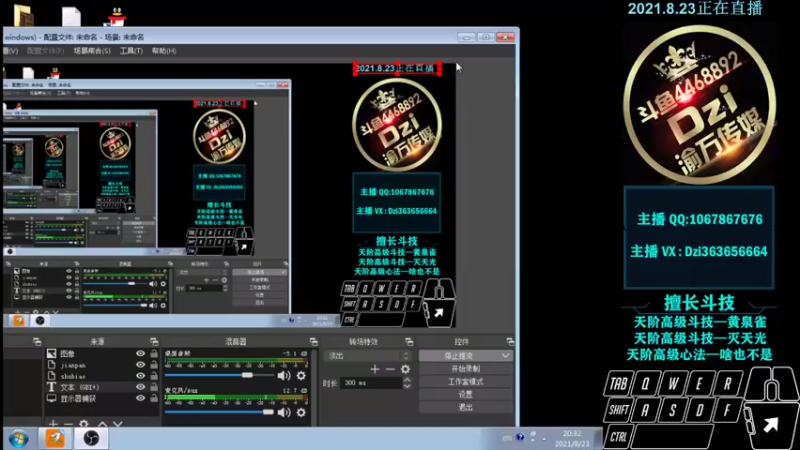Click the jianpan source file icon
This screenshot has height=450, width=800.
pyautogui.click(x=52, y=365)
